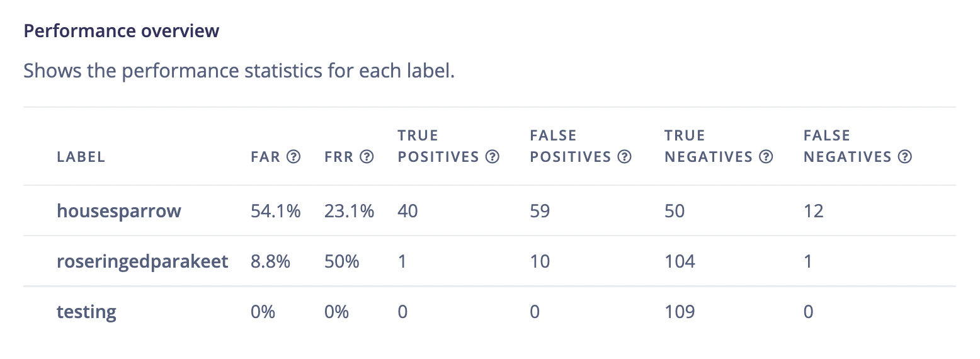Click the FRR column header text

click(x=339, y=157)
